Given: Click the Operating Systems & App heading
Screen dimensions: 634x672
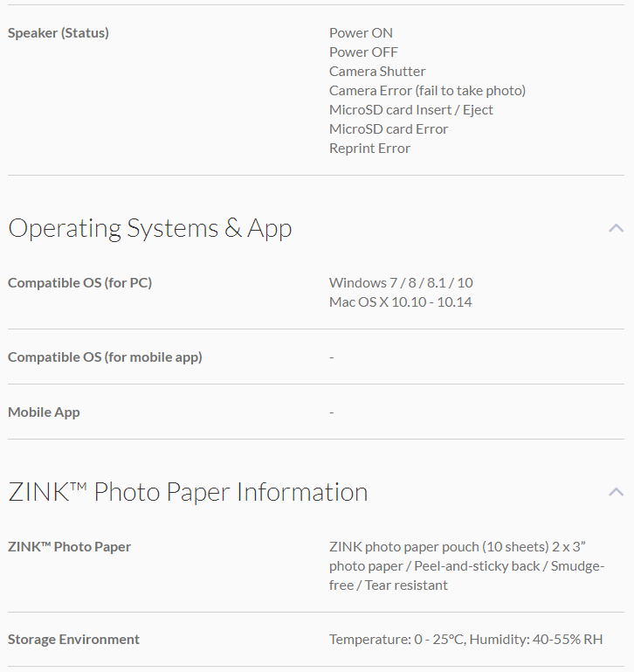Looking at the screenshot, I should coord(150,229).
